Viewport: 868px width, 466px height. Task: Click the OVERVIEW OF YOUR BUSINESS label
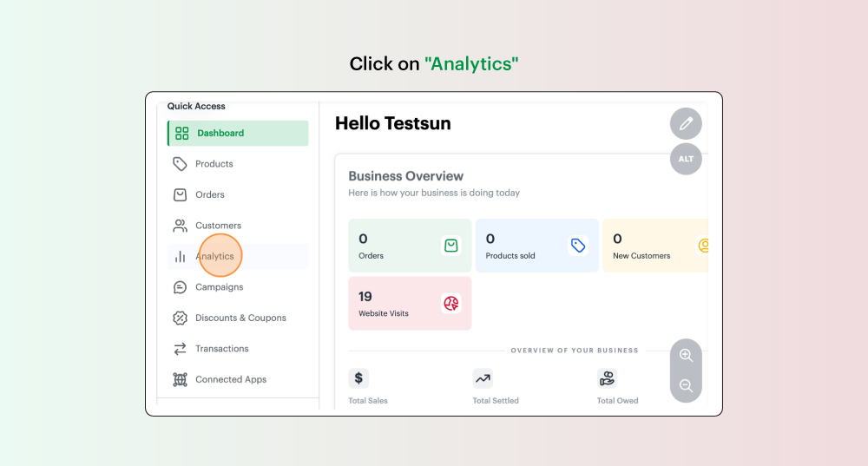575,351
